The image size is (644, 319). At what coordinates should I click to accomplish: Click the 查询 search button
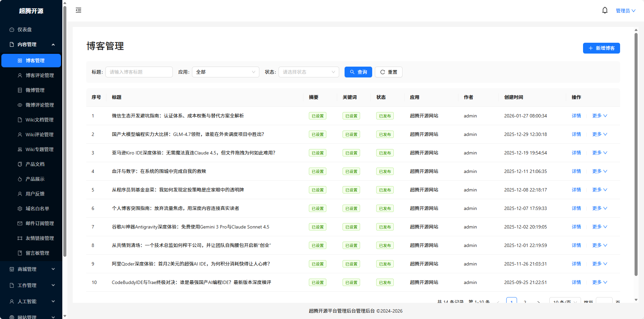click(x=358, y=72)
